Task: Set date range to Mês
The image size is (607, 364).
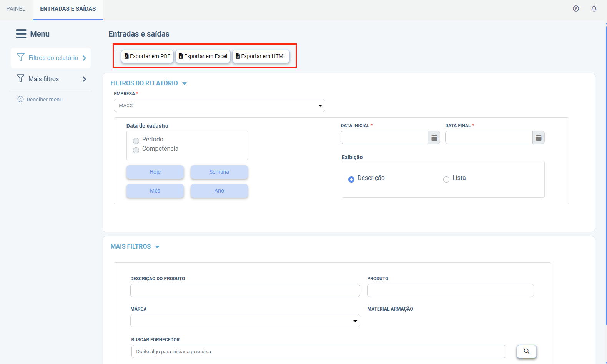Action: pyautogui.click(x=155, y=191)
